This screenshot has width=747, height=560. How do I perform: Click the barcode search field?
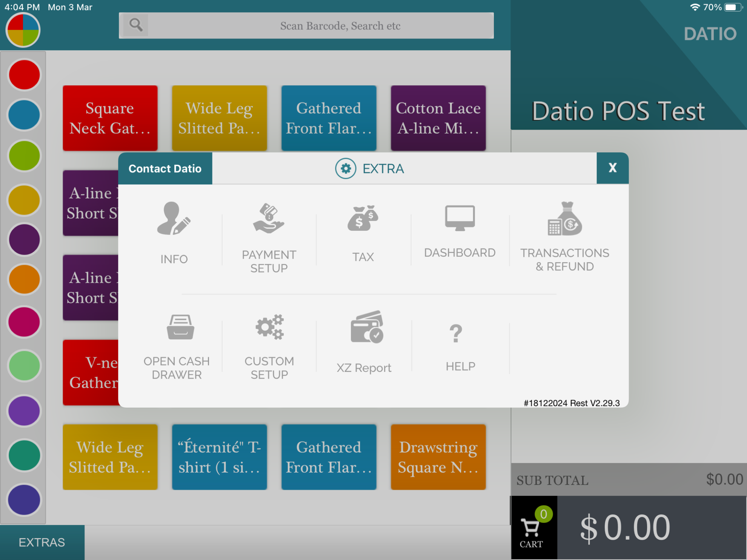[x=306, y=25]
